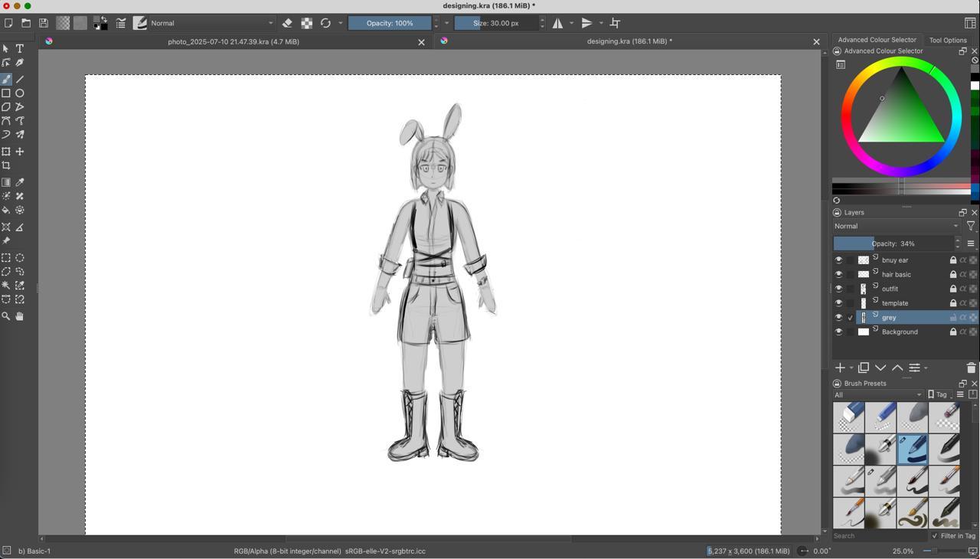This screenshot has height=559, width=980.
Task: Select the Crop tool in toolbox
Action: (x=6, y=165)
